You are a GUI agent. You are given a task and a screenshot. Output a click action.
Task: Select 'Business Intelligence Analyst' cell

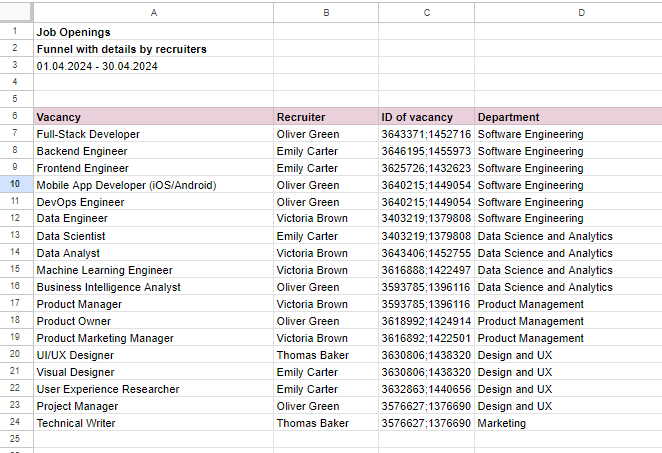point(154,287)
